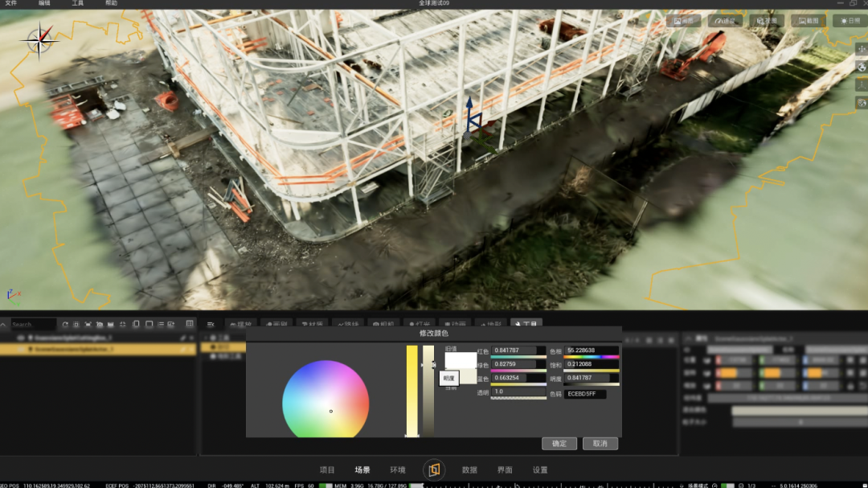The width and height of the screenshot is (868, 488).
Task: Click the focus-frame icon in scene toolbar
Action: coord(88,325)
